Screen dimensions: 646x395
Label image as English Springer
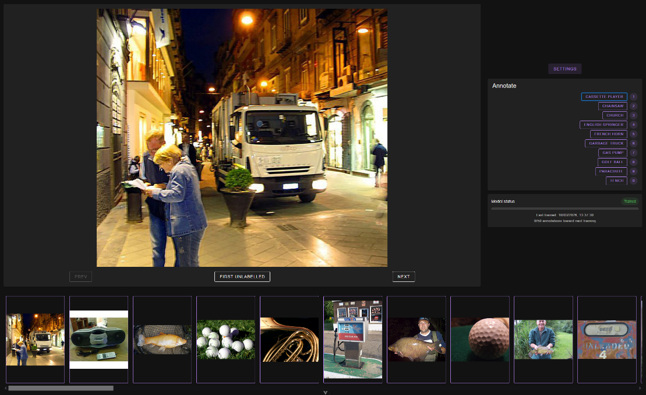[x=604, y=124]
